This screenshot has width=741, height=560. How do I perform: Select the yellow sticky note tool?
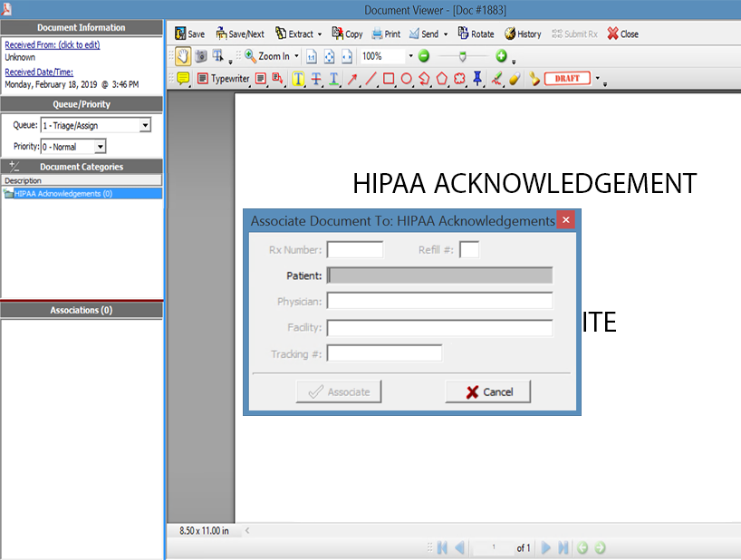tap(182, 79)
